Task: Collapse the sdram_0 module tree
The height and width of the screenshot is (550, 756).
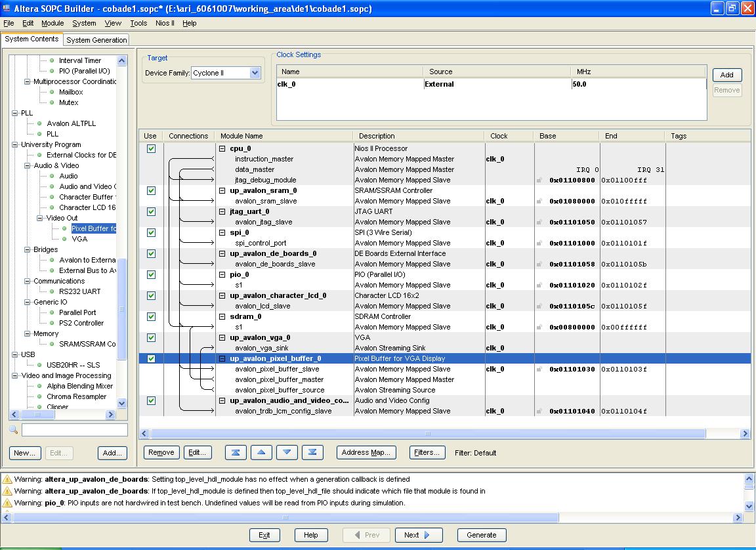Action: point(222,317)
